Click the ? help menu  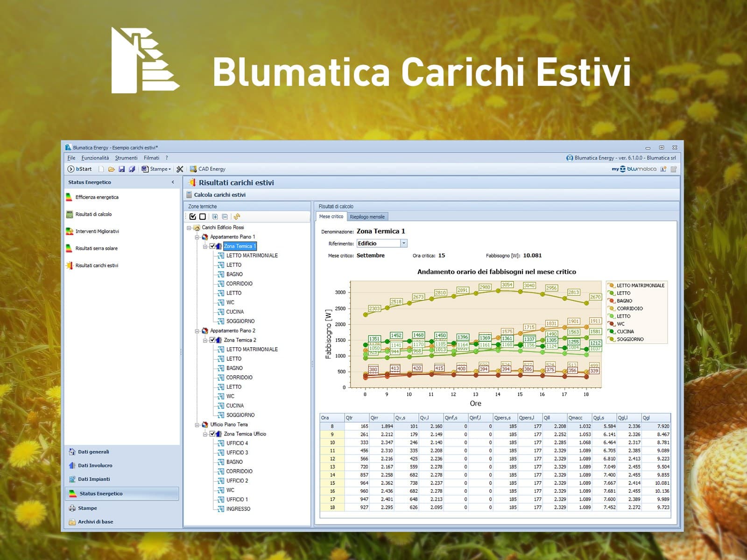[167, 158]
